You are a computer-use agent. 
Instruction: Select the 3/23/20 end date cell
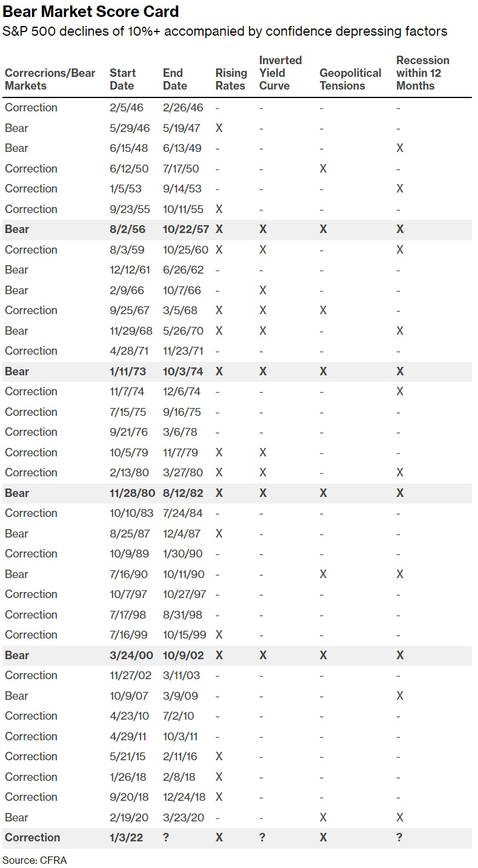point(184,818)
